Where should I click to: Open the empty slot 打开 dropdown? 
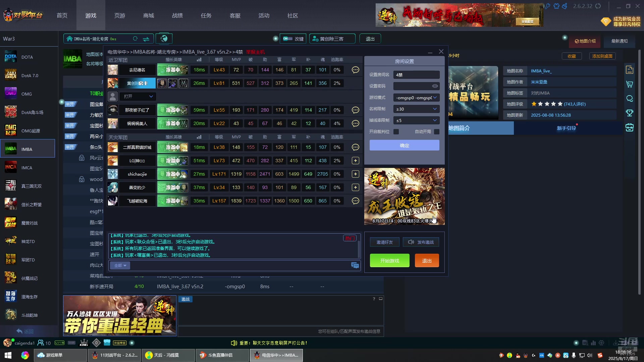pos(138,97)
